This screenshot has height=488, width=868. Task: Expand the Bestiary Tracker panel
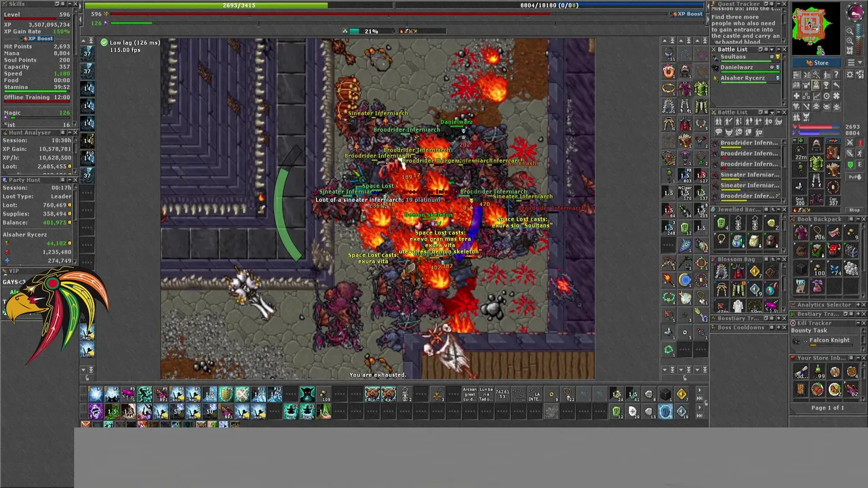point(858,314)
